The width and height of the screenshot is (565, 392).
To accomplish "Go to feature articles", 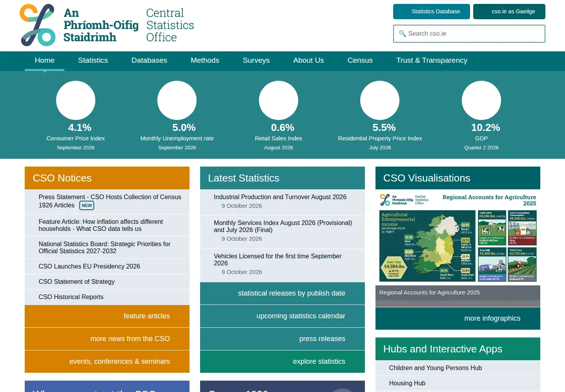I will (x=107, y=316).
